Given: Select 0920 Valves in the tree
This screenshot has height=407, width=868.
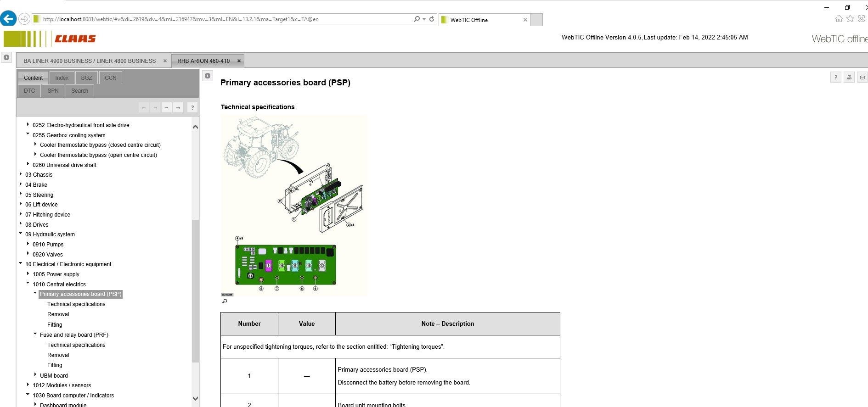Looking at the screenshot, I should coord(48,255).
